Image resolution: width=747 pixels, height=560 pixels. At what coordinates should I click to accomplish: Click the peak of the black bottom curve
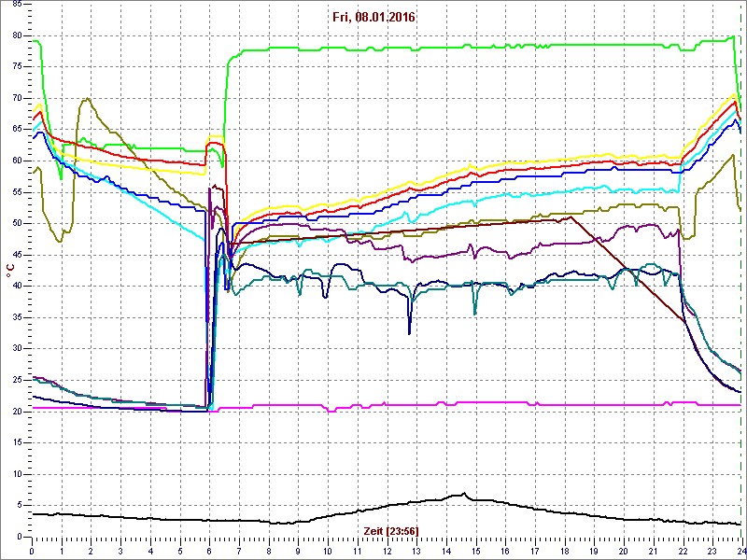pyautogui.click(x=464, y=494)
